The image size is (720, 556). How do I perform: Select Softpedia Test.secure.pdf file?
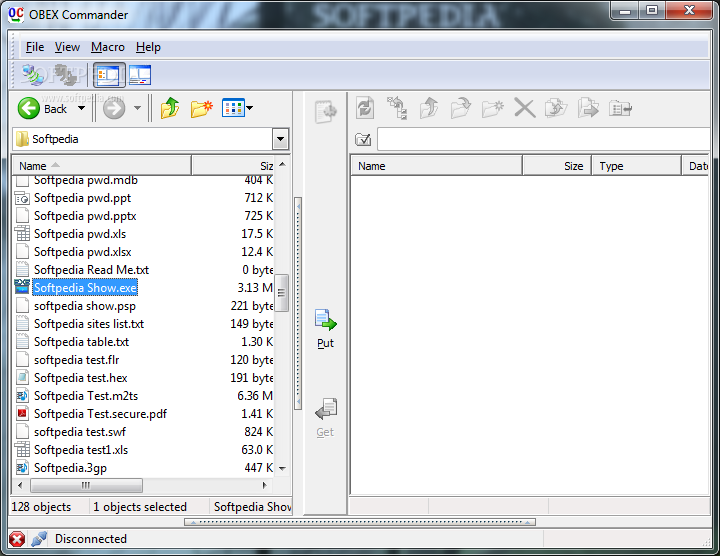click(x=100, y=414)
